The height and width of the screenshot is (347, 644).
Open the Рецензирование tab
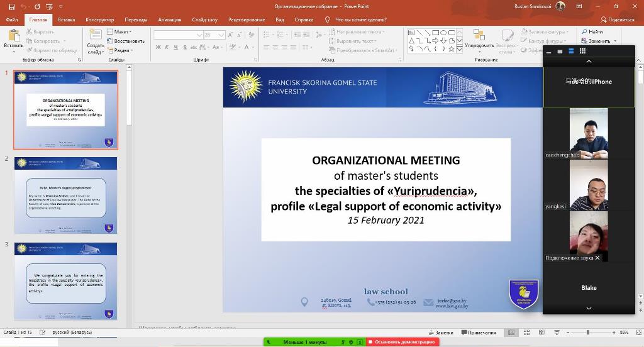[x=247, y=19]
